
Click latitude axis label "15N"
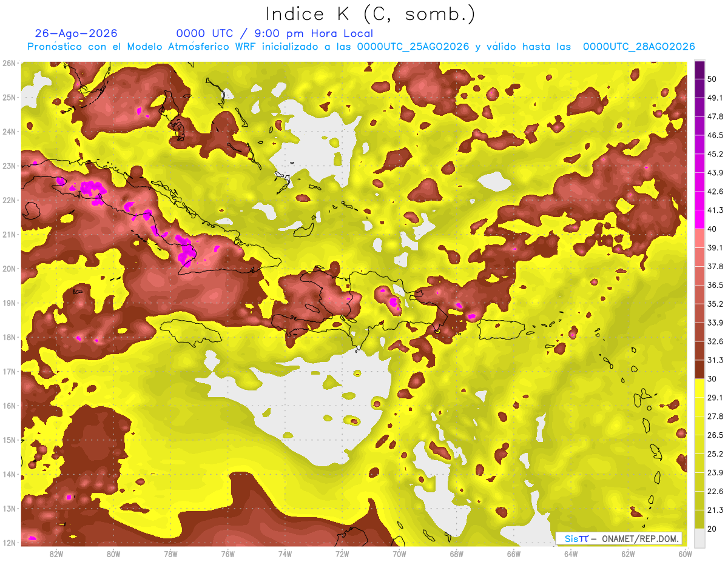click(9, 440)
